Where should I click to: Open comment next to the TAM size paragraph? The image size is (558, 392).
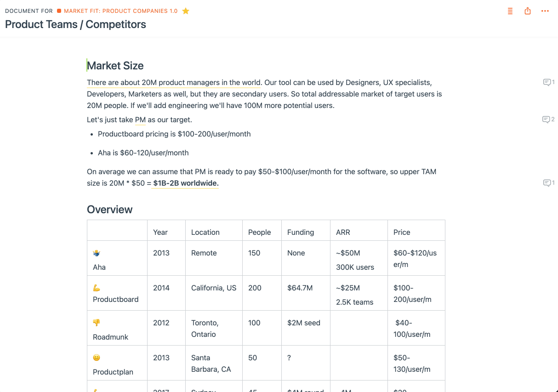pos(548,183)
